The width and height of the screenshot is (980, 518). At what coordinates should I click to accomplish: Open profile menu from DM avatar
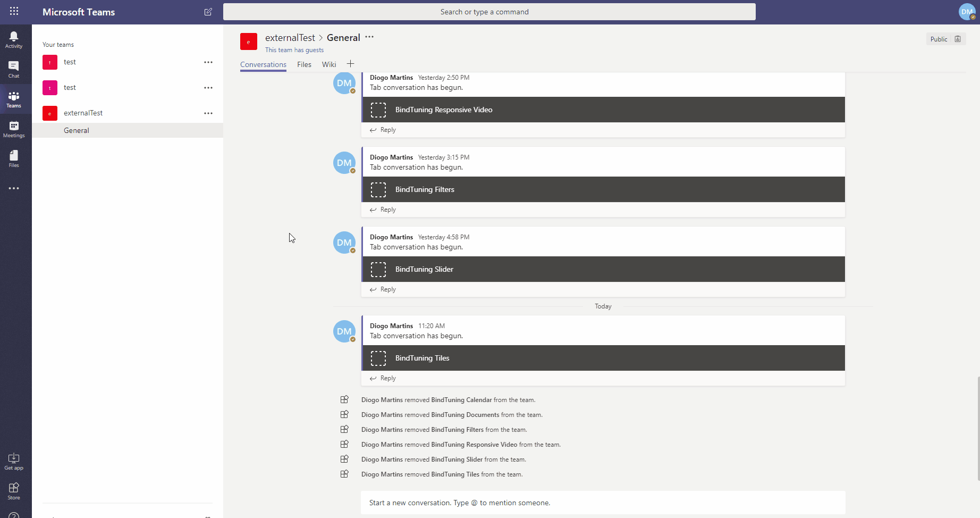967,12
